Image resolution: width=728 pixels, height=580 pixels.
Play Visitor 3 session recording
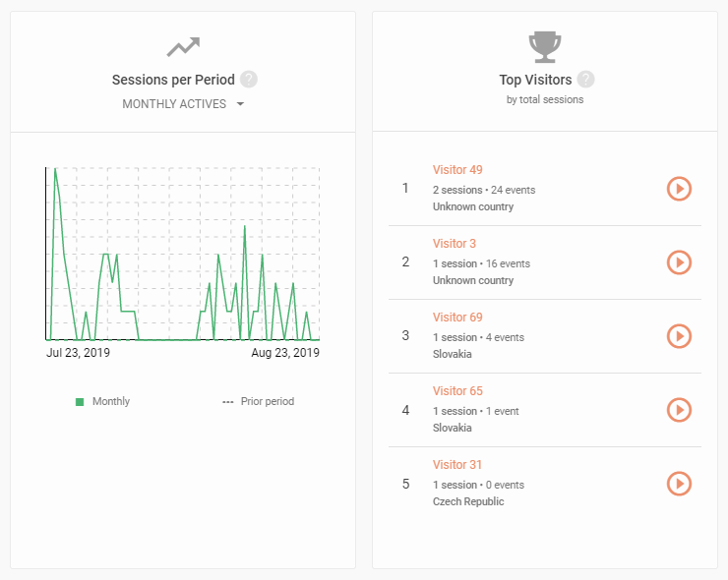click(x=679, y=262)
